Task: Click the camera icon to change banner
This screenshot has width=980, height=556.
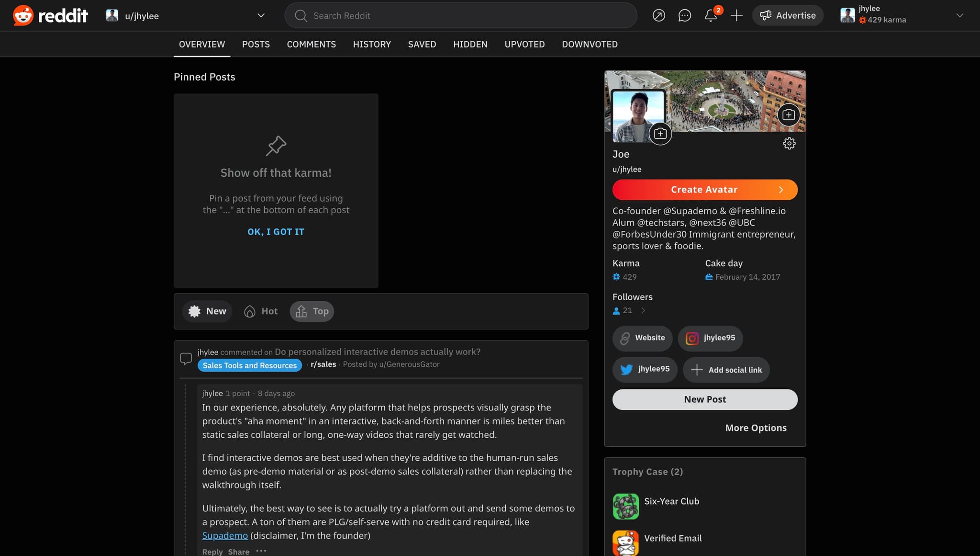Action: [x=789, y=115]
